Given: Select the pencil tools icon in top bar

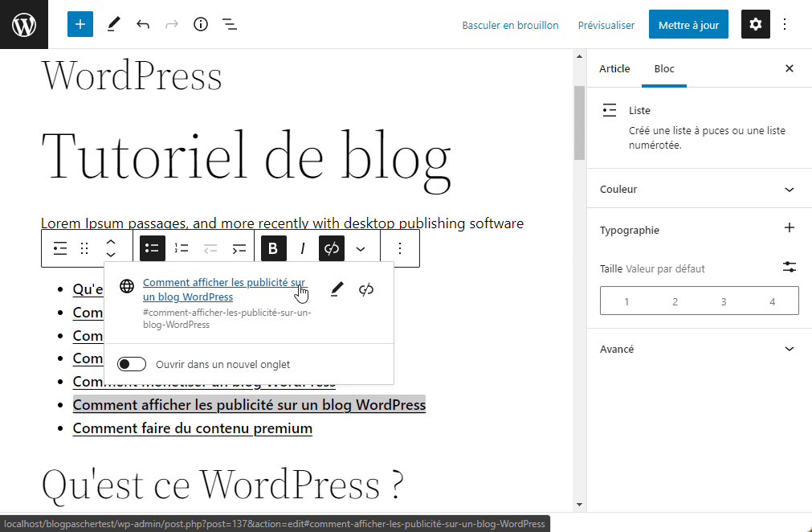Looking at the screenshot, I should tap(113, 24).
